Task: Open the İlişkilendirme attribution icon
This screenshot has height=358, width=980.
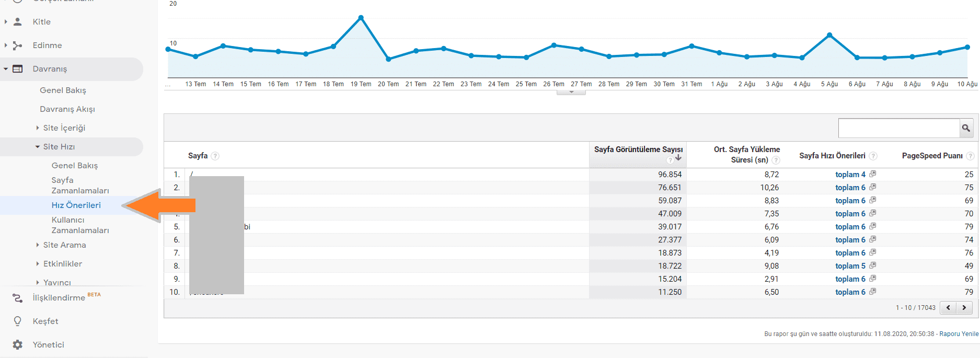Action: point(18,298)
